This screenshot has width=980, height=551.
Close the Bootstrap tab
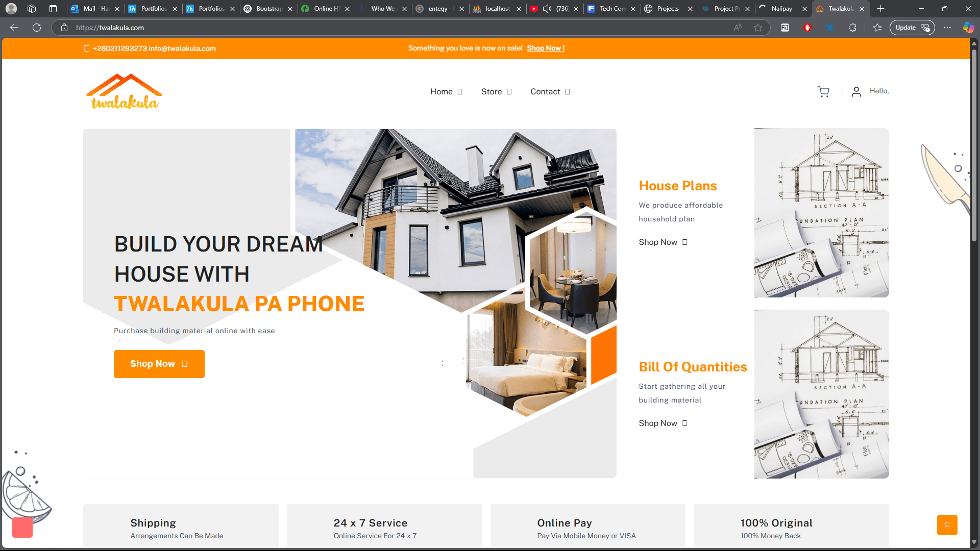pos(290,9)
